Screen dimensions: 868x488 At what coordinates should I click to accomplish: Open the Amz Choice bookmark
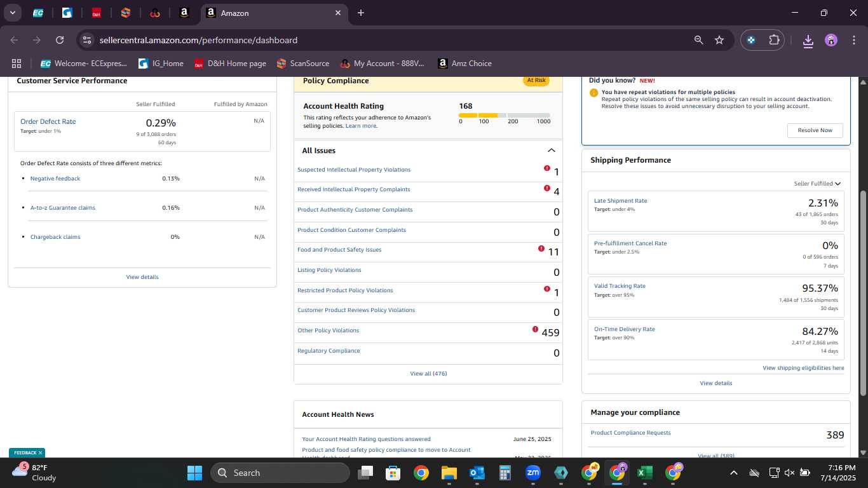465,64
